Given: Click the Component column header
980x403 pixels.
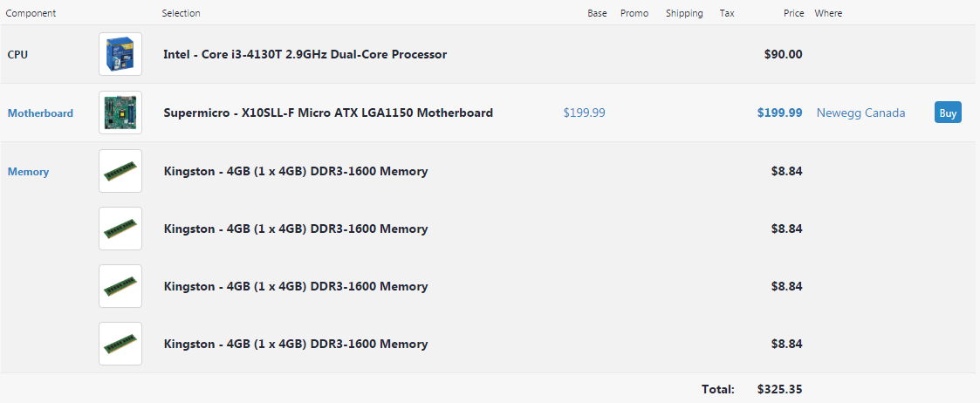Looking at the screenshot, I should click(31, 13).
